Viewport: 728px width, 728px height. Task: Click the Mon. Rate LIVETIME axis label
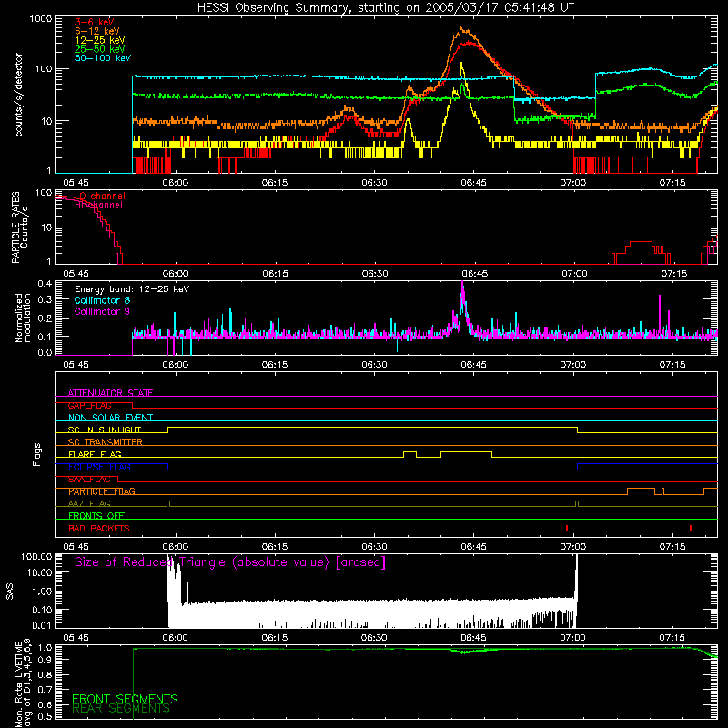(22, 684)
